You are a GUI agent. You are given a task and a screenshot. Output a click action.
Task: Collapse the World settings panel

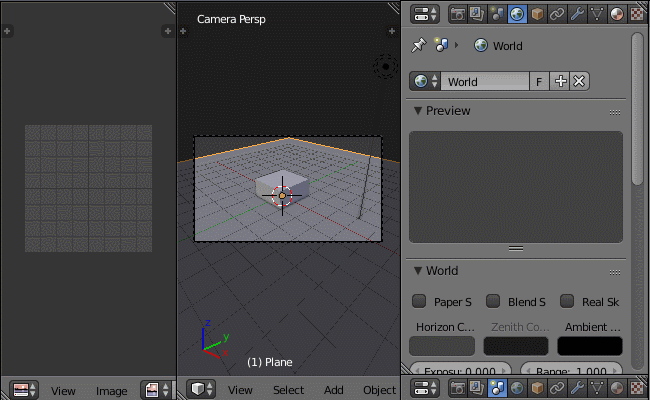[x=418, y=271]
